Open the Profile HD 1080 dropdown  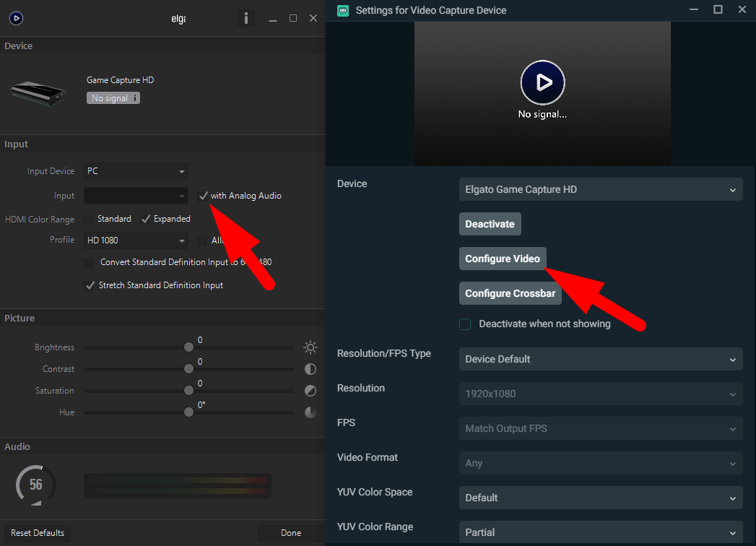tap(136, 240)
